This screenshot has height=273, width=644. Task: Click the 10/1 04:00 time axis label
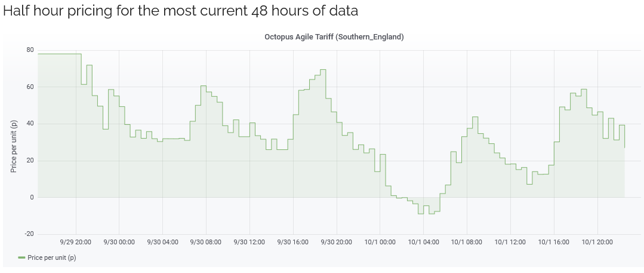tap(423, 242)
